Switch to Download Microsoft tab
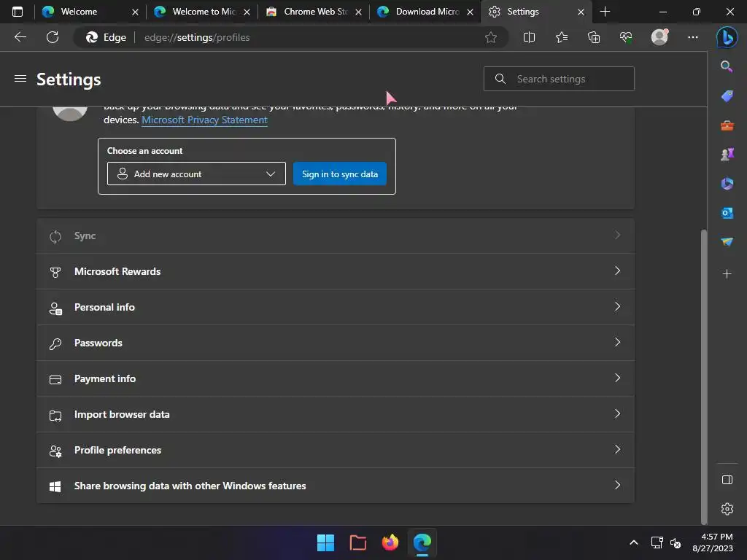The width and height of the screenshot is (747, 560). 427,12
